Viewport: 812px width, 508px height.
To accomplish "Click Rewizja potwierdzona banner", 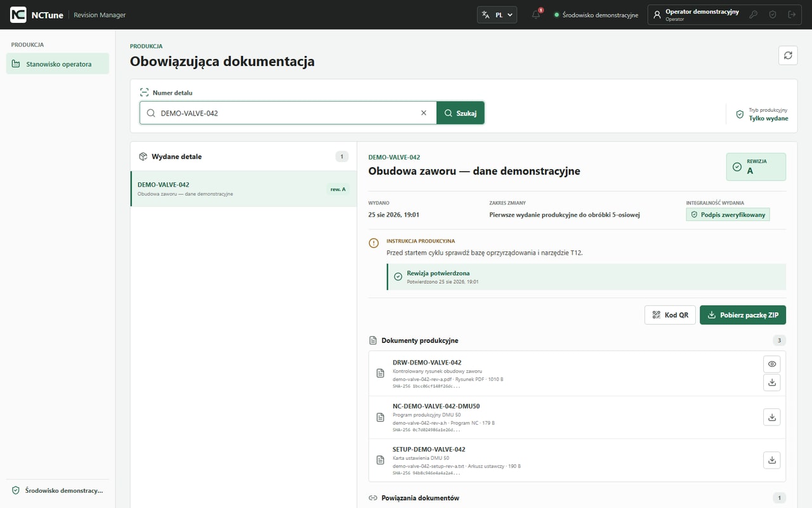I will coord(586,277).
